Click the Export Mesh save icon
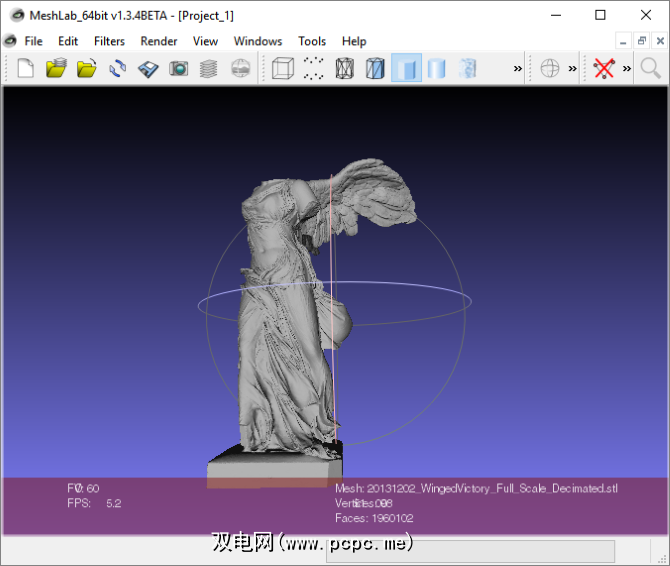This screenshot has height=566, width=670. [148, 69]
